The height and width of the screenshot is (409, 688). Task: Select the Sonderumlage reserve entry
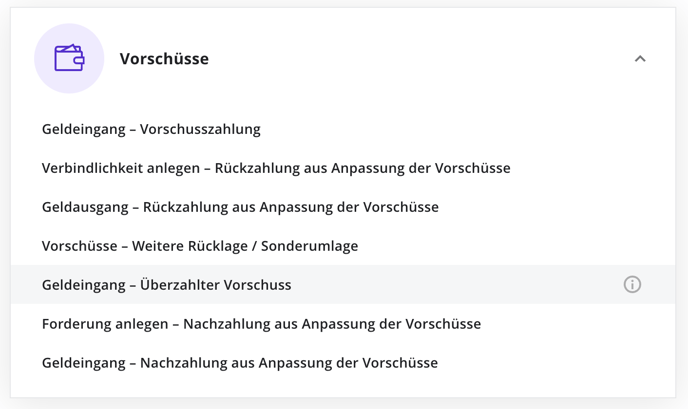coord(343,246)
